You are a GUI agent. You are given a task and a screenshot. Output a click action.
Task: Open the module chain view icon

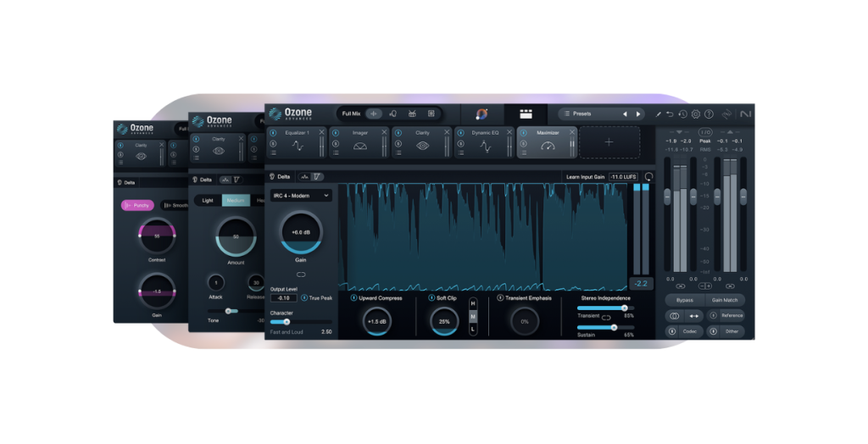click(526, 114)
